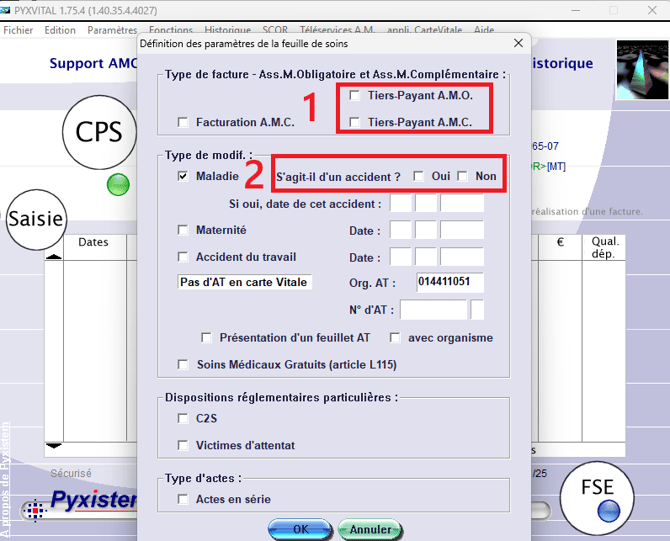Image resolution: width=670 pixels, height=541 pixels.
Task: Enable Tiers-Payant A.M.C. checkbox
Action: tap(355, 123)
